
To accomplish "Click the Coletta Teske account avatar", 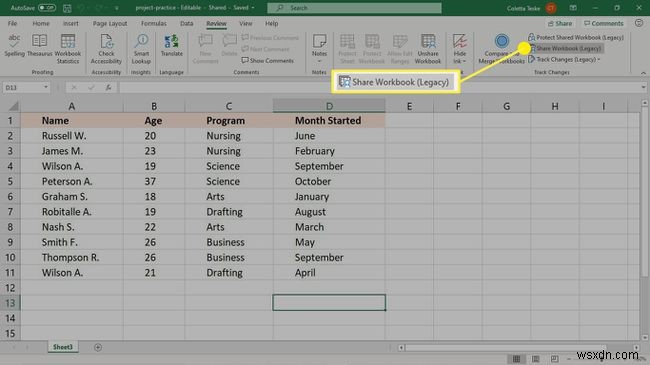I will [x=551, y=8].
